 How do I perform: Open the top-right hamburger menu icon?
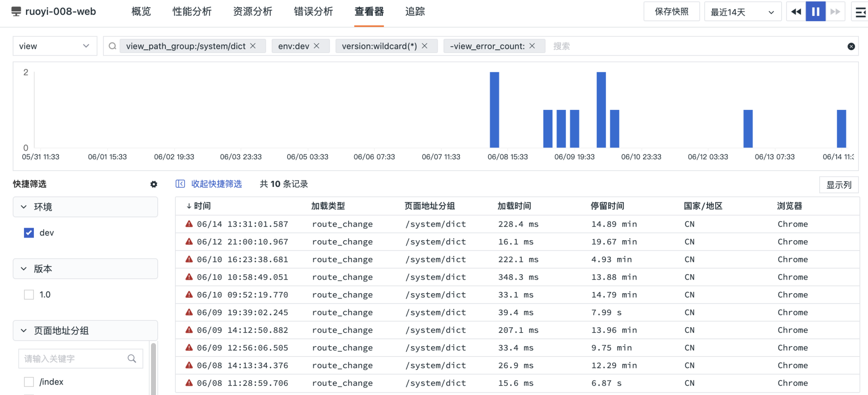point(860,12)
